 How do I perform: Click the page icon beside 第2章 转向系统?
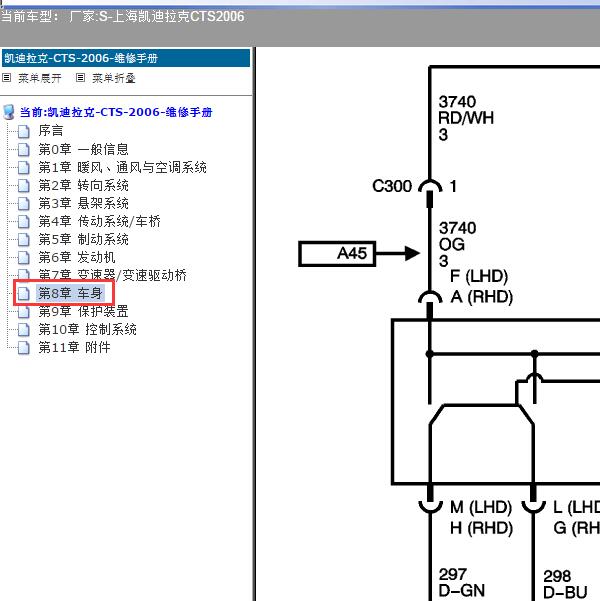click(24, 185)
